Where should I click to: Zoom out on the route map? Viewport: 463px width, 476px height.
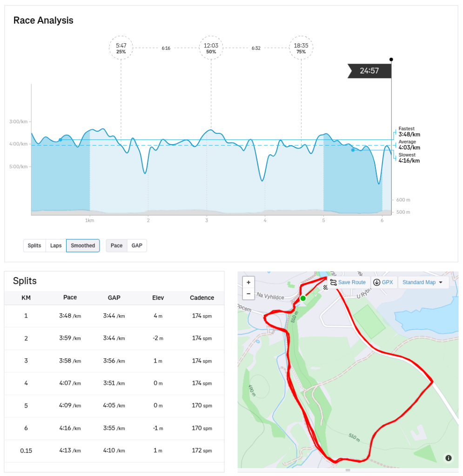coord(248,294)
